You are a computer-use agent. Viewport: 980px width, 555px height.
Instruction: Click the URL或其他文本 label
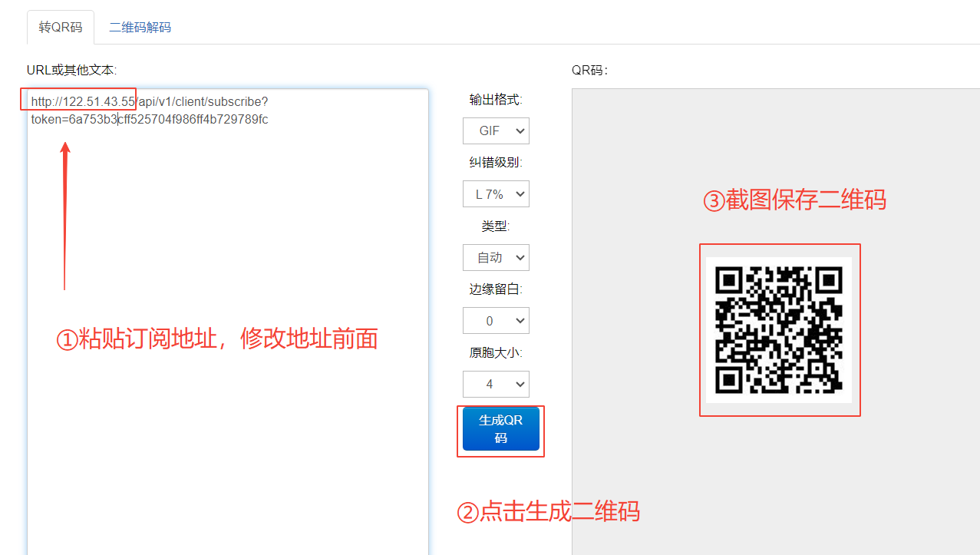(71, 70)
